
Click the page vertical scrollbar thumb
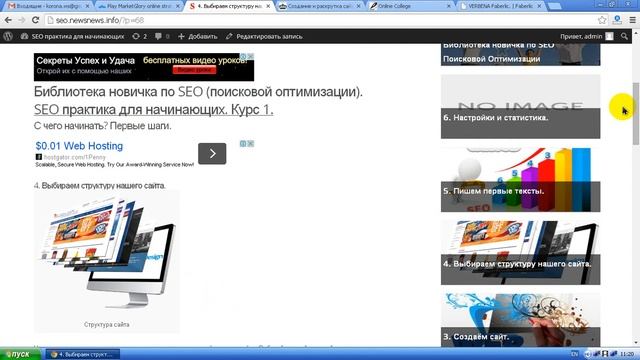tap(636, 113)
